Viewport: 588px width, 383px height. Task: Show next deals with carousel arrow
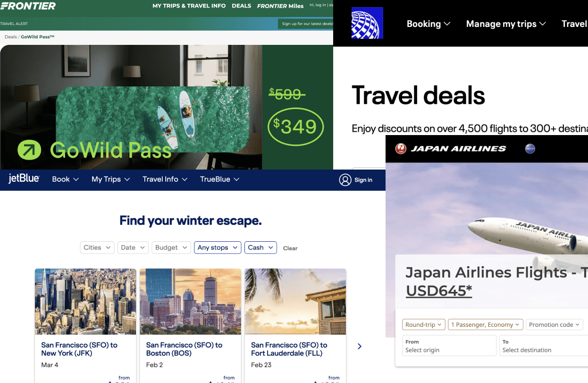[x=360, y=346]
